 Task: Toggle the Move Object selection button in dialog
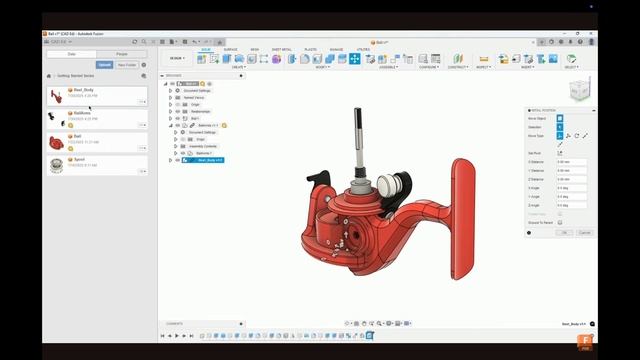tap(560, 118)
